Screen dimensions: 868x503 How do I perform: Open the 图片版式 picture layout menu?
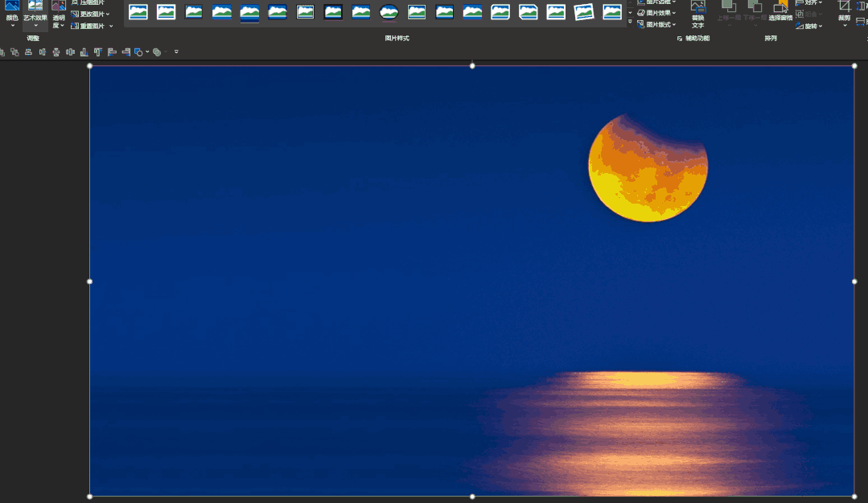(656, 24)
